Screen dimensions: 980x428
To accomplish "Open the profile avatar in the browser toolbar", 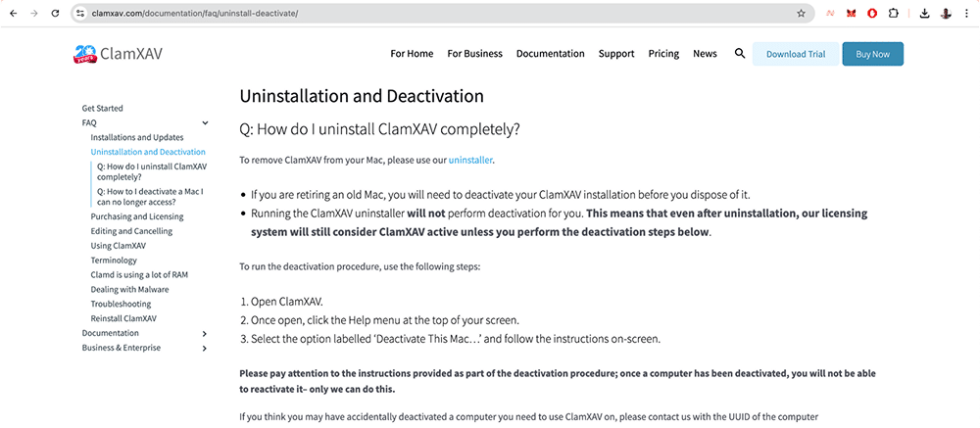I will [x=947, y=13].
